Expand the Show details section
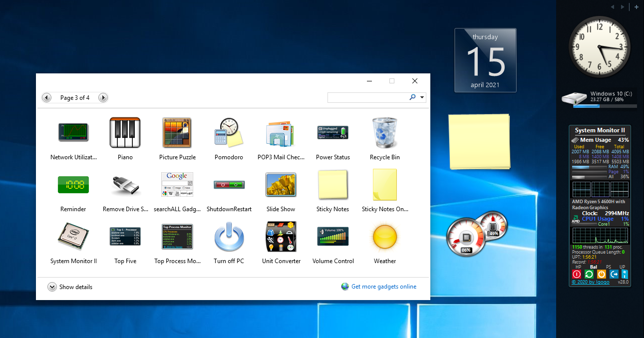 point(70,287)
